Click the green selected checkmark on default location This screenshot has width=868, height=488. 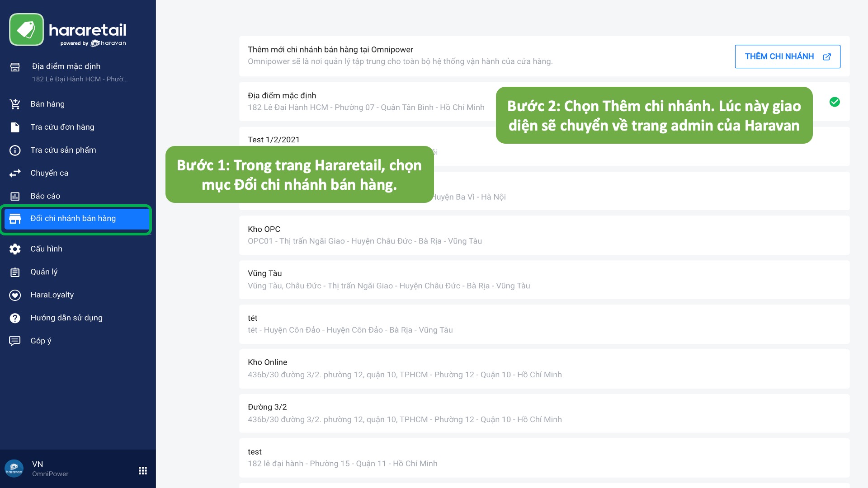(x=835, y=102)
